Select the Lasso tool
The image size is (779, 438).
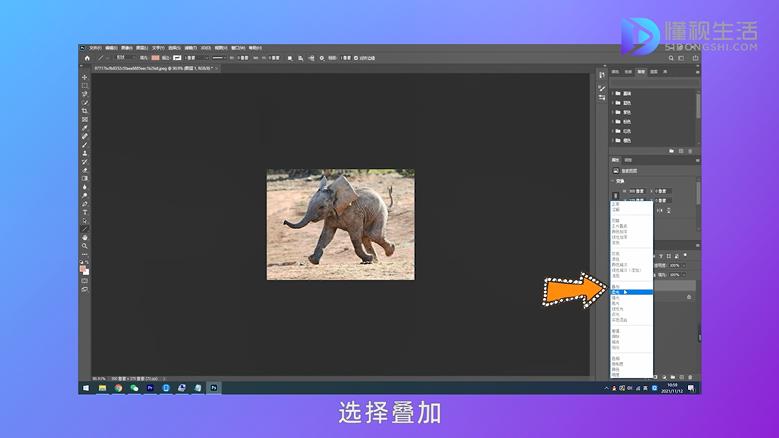[84, 94]
